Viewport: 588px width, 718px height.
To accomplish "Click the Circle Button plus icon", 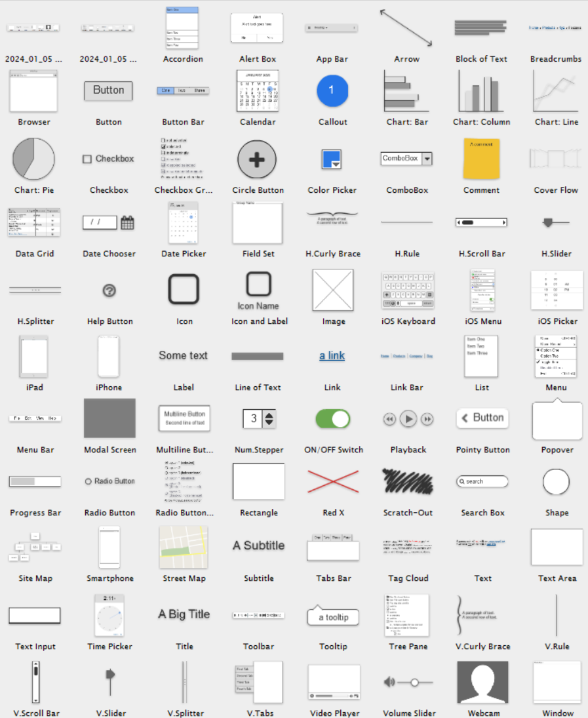I will click(257, 159).
